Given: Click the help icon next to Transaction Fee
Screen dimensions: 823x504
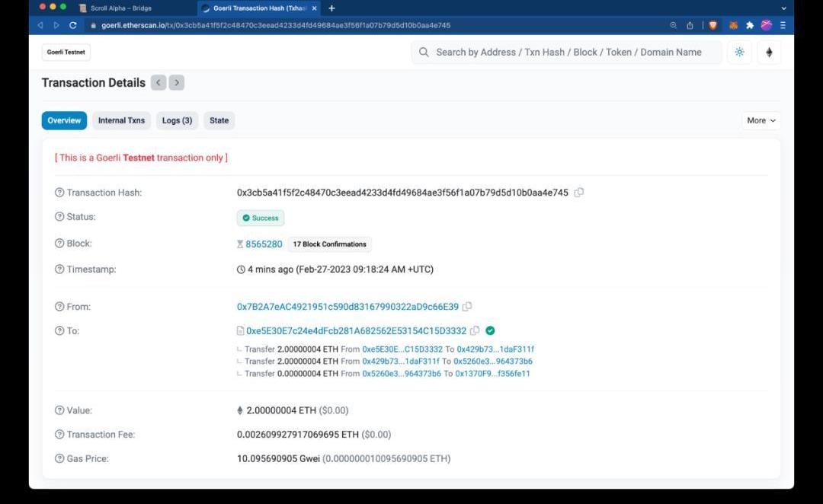Looking at the screenshot, I should click(59, 435).
